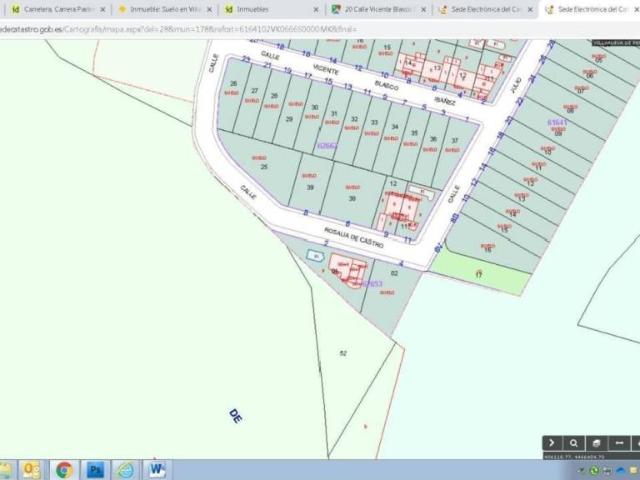
Task: Open Google Chrome from the taskbar
Action: [64, 469]
